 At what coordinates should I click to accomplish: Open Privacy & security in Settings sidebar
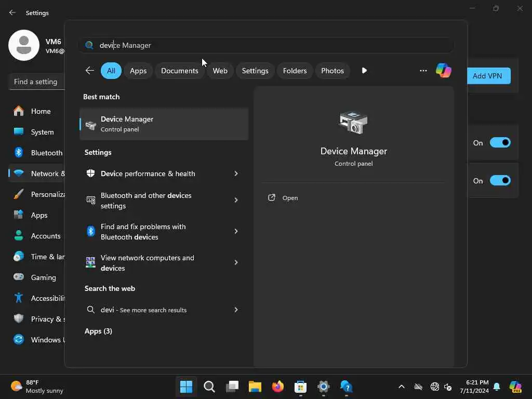tap(37, 319)
